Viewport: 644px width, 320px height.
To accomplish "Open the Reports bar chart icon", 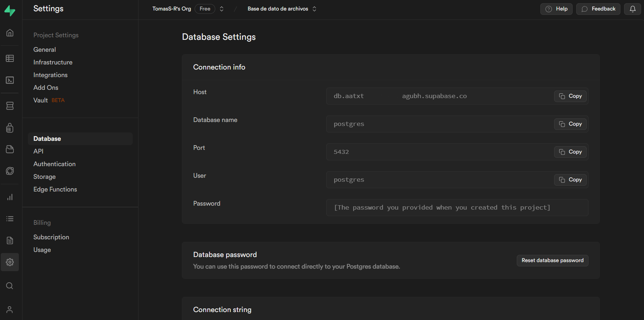I will click(10, 197).
